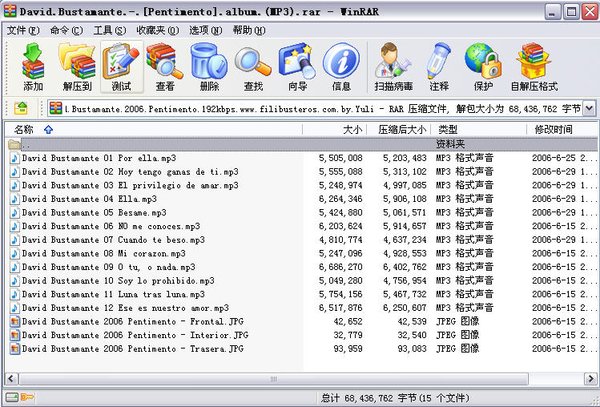Click size value 42,652 of Frontal.JPG
This screenshot has height=407, width=600.
(x=348, y=321)
